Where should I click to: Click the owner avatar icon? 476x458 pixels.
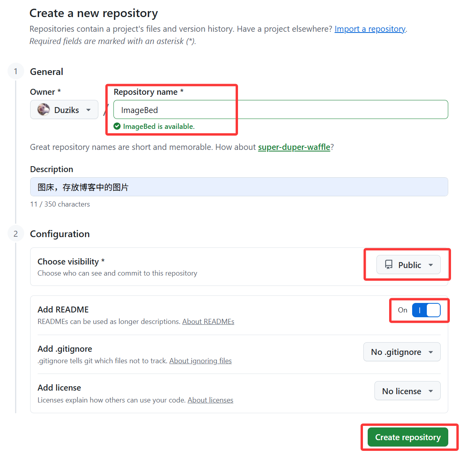click(x=44, y=109)
